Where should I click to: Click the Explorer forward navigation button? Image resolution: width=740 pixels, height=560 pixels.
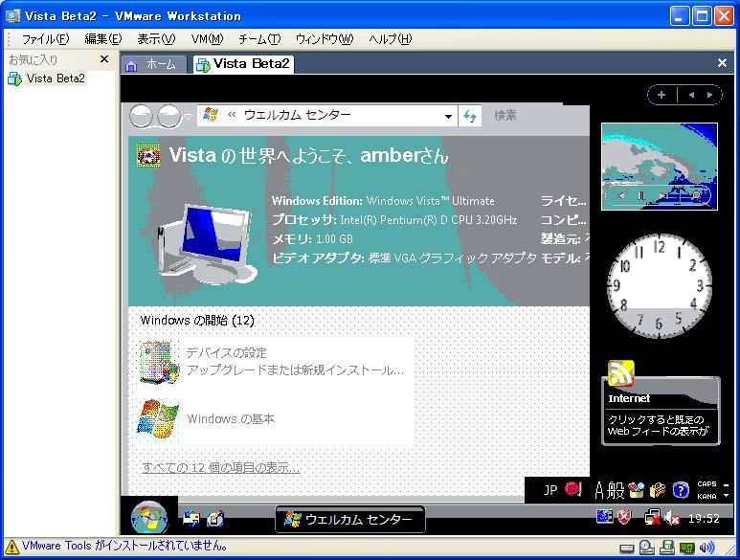pos(168,116)
